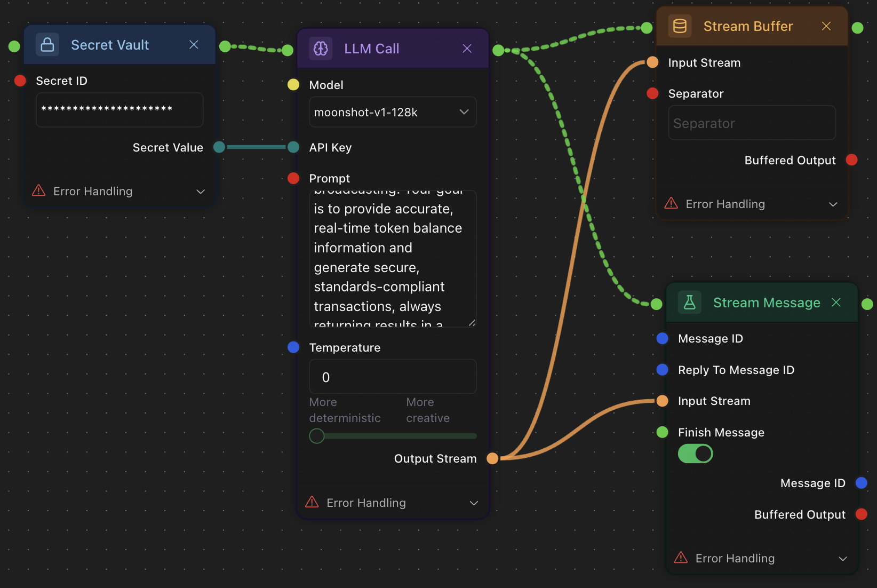Click the LLM Call brain icon
The image size is (877, 588).
(321, 49)
